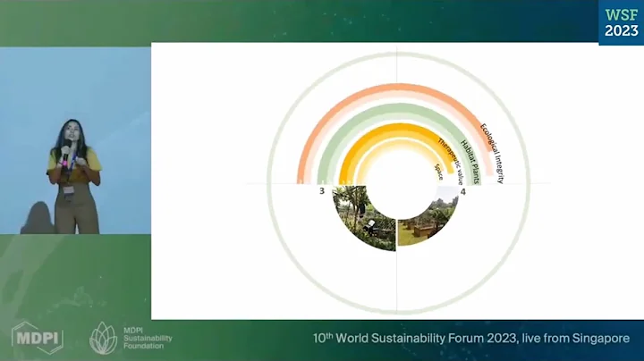Image resolution: width=644 pixels, height=361 pixels.
Task: Click the MDPI hexagon logo
Action: pos(38,338)
